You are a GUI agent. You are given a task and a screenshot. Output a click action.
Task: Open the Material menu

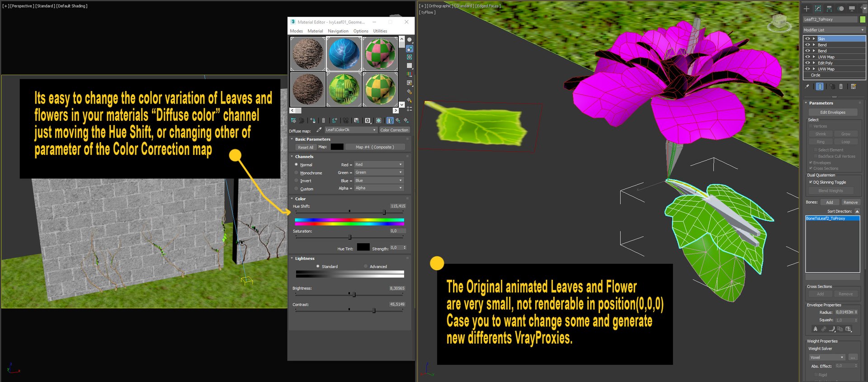click(x=315, y=31)
